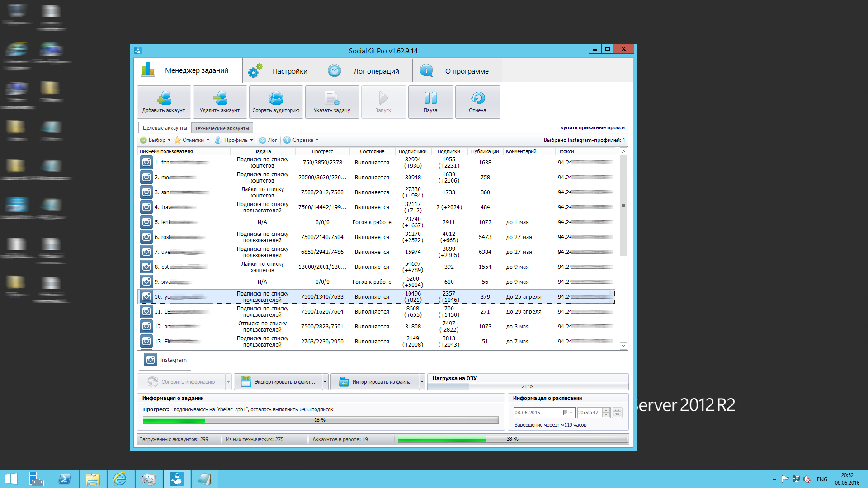This screenshot has height=488, width=868.
Task: Click Импортировать из файла button
Action: click(x=374, y=382)
